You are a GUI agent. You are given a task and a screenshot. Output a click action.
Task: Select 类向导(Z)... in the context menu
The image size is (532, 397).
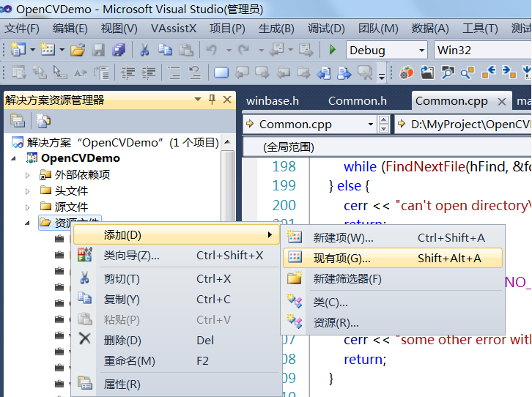point(177,256)
